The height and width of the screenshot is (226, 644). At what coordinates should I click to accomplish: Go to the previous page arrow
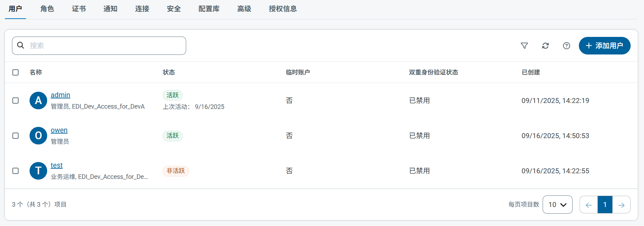click(589, 205)
